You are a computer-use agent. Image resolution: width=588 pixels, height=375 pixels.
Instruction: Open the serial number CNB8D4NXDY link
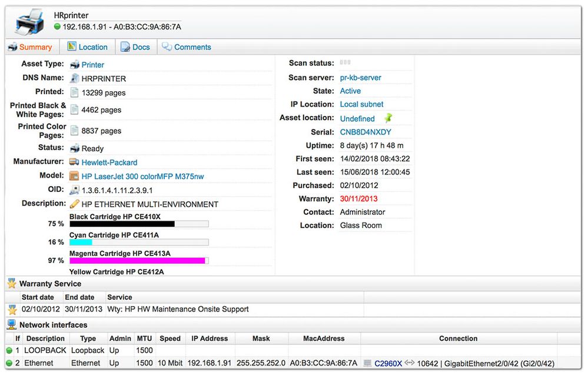click(365, 132)
